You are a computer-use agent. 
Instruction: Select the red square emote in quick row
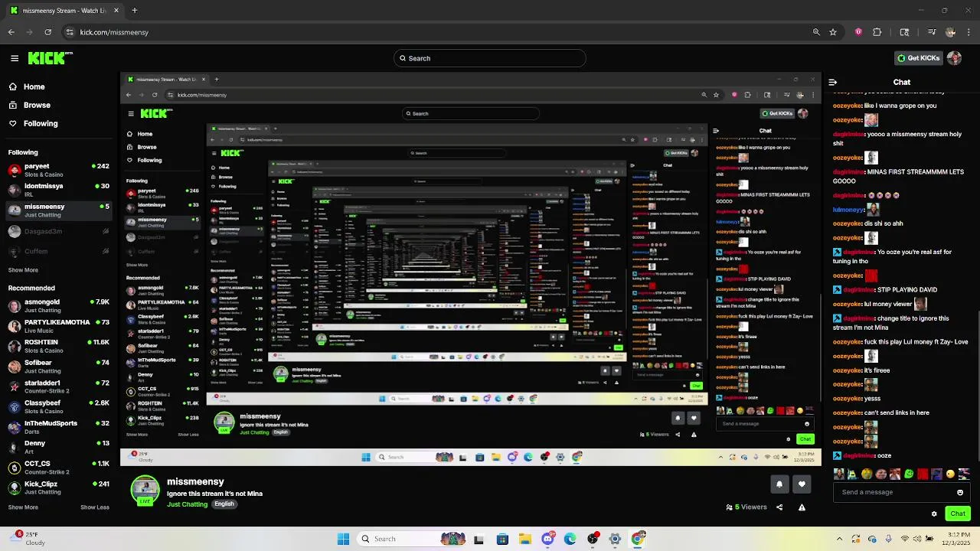[923, 474]
